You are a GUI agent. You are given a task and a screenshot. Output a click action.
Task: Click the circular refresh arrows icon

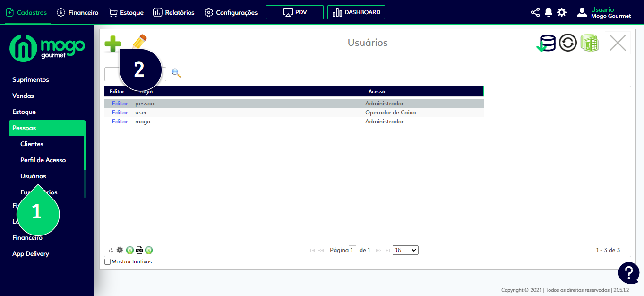tap(568, 43)
